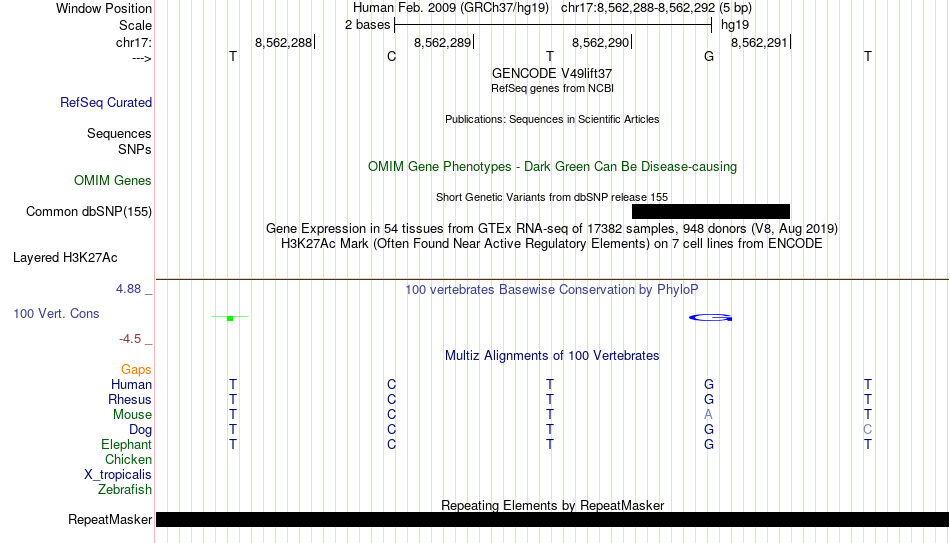Click the RepeatMasker track label
Screen dimensions: 950x543
coord(110,519)
